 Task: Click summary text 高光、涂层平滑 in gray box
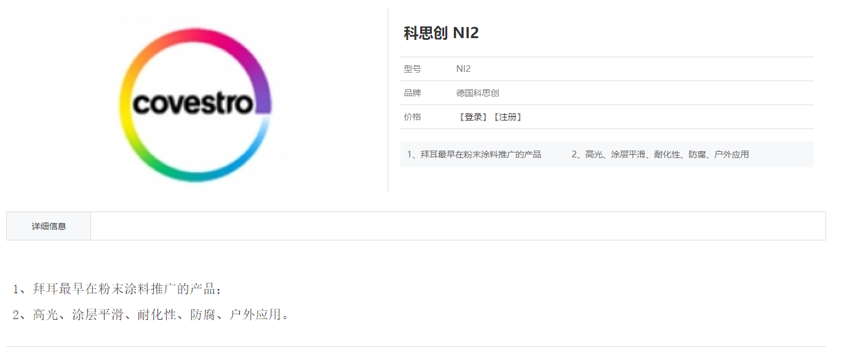coord(615,154)
